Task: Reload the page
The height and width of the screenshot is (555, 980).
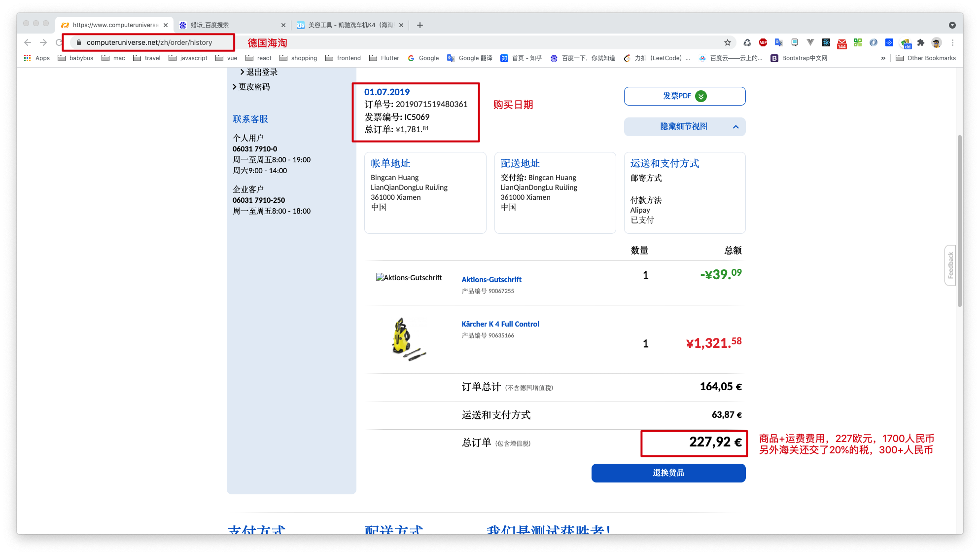Action: (59, 42)
